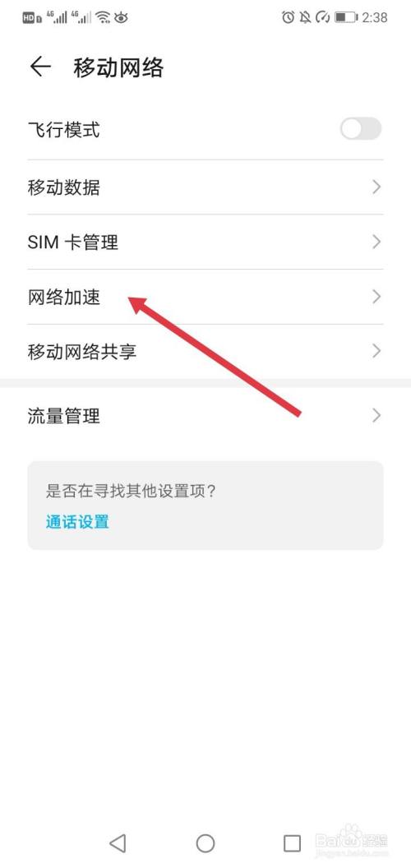
Task: Expand the 网络加速 chevron arrow
Action: coord(376,297)
